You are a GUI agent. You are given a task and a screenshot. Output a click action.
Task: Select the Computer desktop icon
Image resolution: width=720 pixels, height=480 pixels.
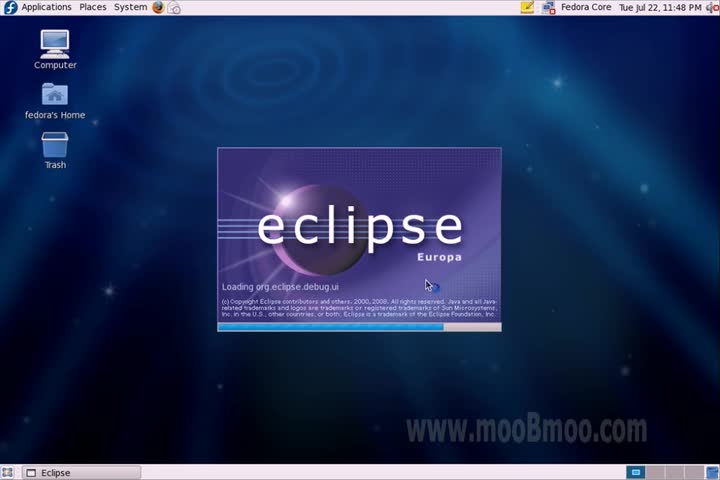(x=55, y=50)
